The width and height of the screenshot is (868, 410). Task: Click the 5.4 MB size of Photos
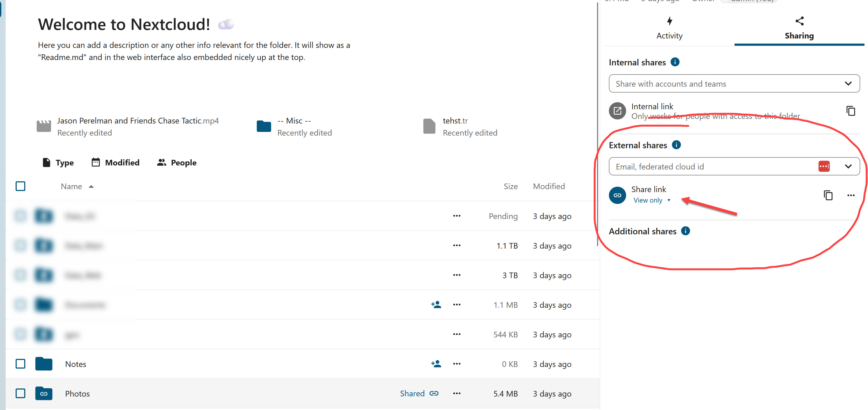click(x=505, y=394)
